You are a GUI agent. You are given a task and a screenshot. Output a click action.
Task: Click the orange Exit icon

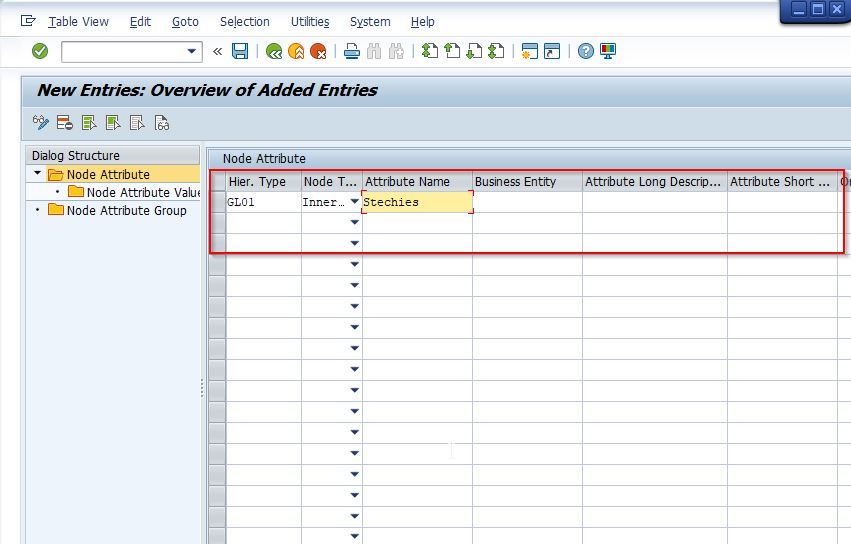point(296,52)
